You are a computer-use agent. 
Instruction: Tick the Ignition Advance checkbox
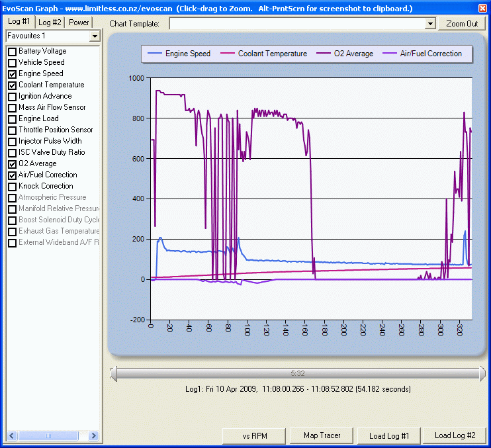pyautogui.click(x=12, y=97)
